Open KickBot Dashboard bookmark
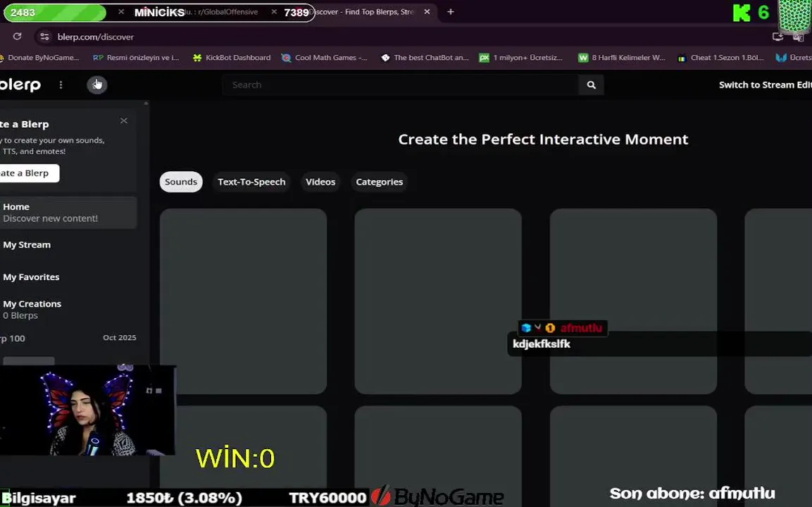Viewport: 812px width, 507px height. point(232,58)
